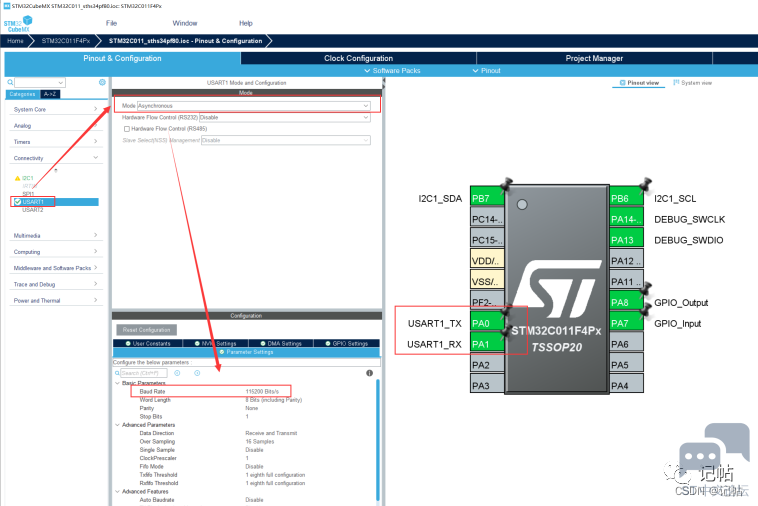Select the PA8 GPIO_Output pin
The width and height of the screenshot is (758, 506).
pyautogui.click(x=627, y=303)
